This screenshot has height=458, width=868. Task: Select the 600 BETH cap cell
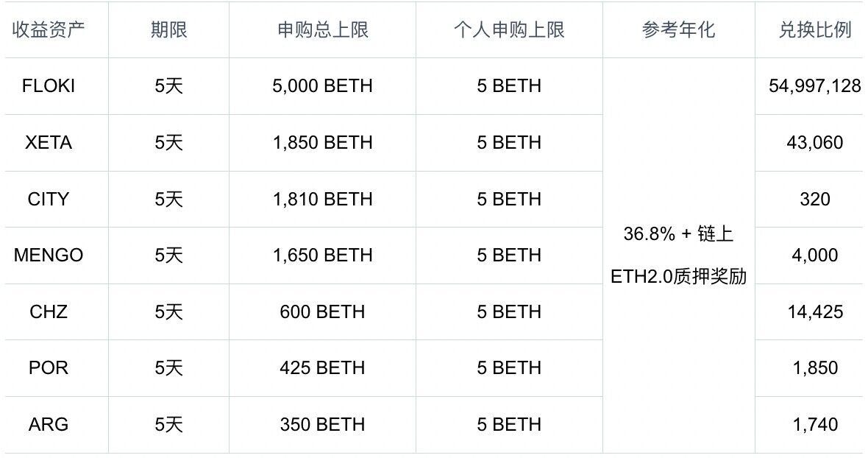tap(322, 312)
